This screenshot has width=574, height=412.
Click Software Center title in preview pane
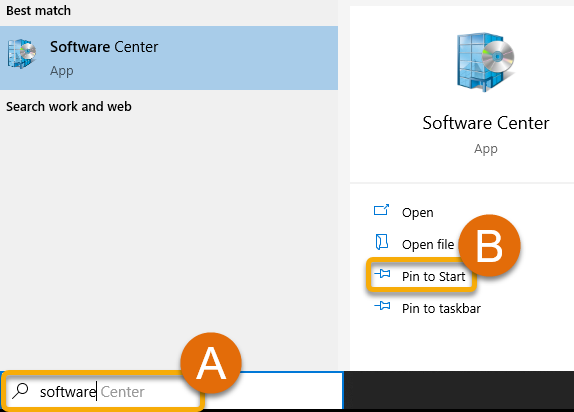486,123
